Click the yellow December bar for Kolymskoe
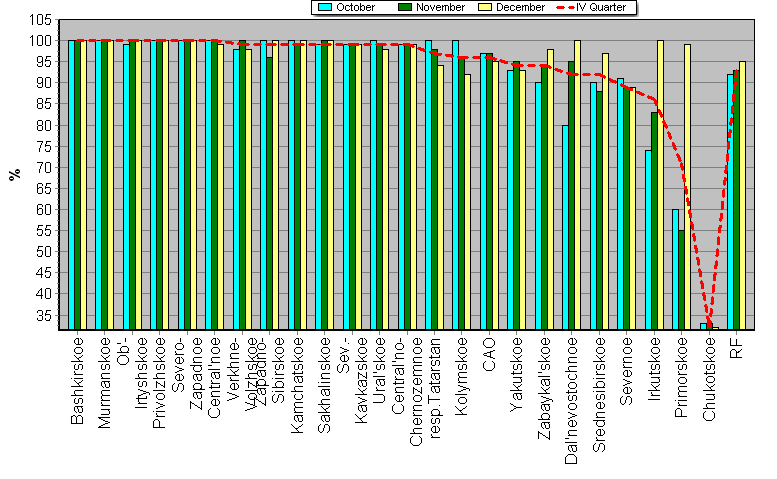The width and height of the screenshot is (777, 479). coord(467,202)
